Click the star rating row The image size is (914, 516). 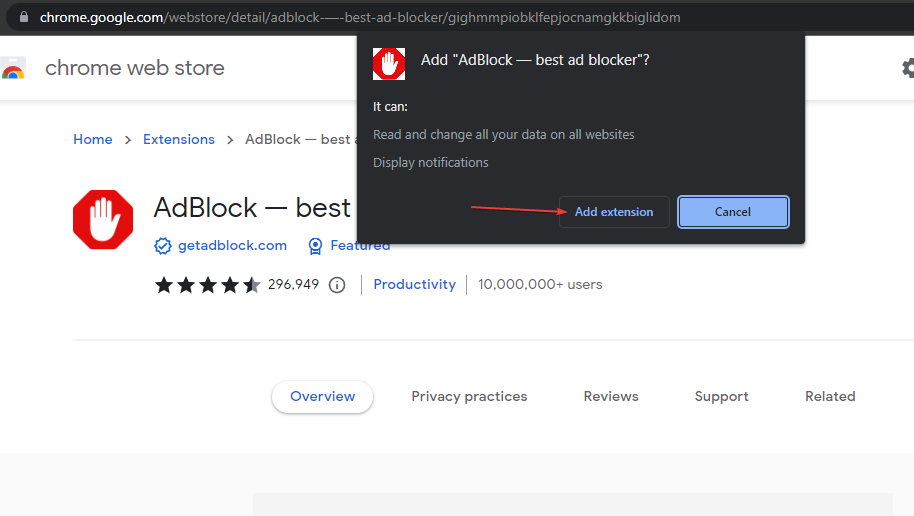pos(208,285)
